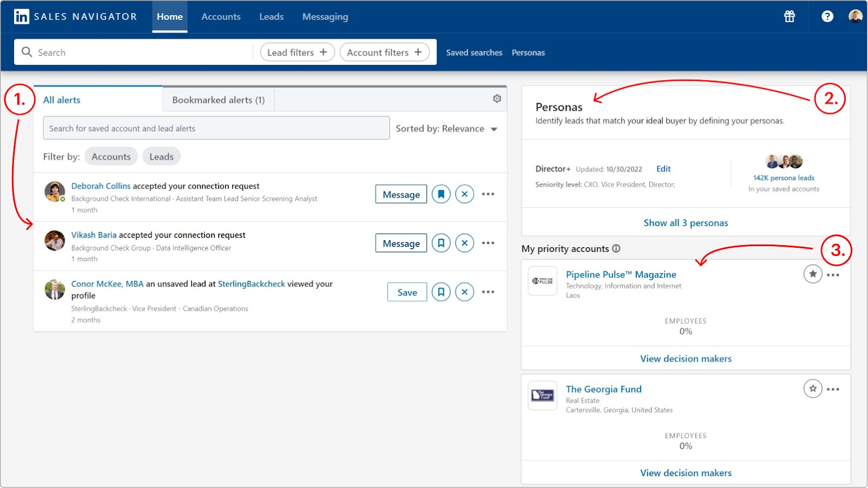Screen dimensions: 868x488
Task: Expand Lead filters
Action: 297,52
